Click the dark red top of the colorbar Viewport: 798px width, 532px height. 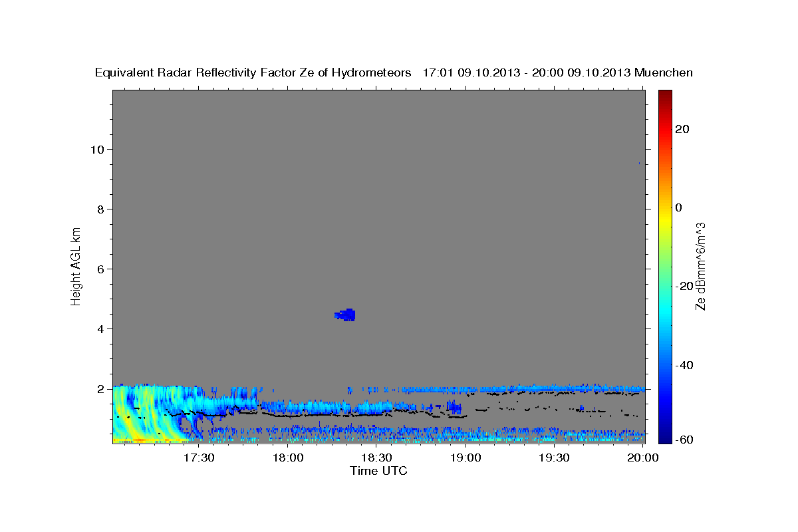pos(665,95)
